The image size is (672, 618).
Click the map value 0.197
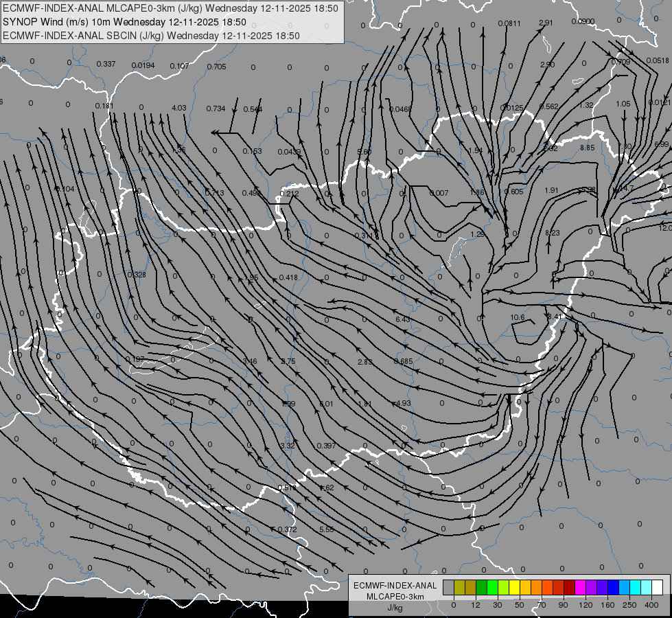coord(135,359)
